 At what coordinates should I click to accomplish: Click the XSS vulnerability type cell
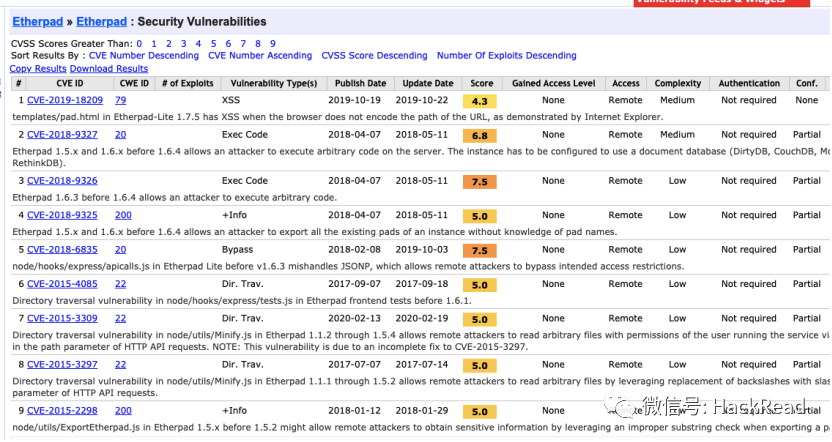(231, 100)
